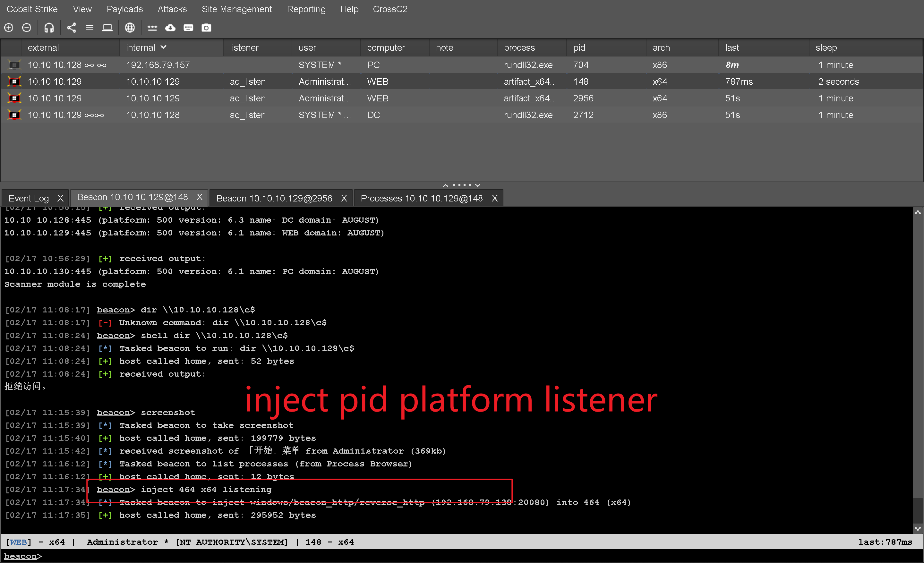Image resolution: width=924 pixels, height=563 pixels.
Task: Toggle sort arrow on internal column
Action: pos(163,47)
